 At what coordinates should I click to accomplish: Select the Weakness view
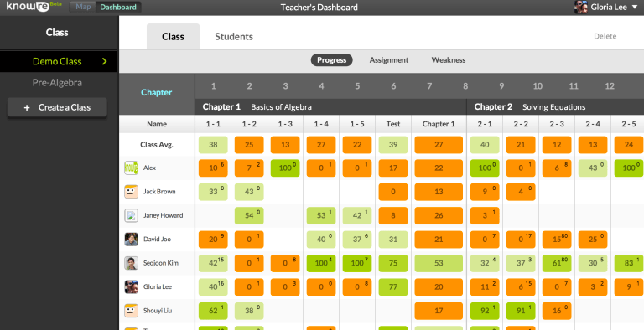pos(449,60)
